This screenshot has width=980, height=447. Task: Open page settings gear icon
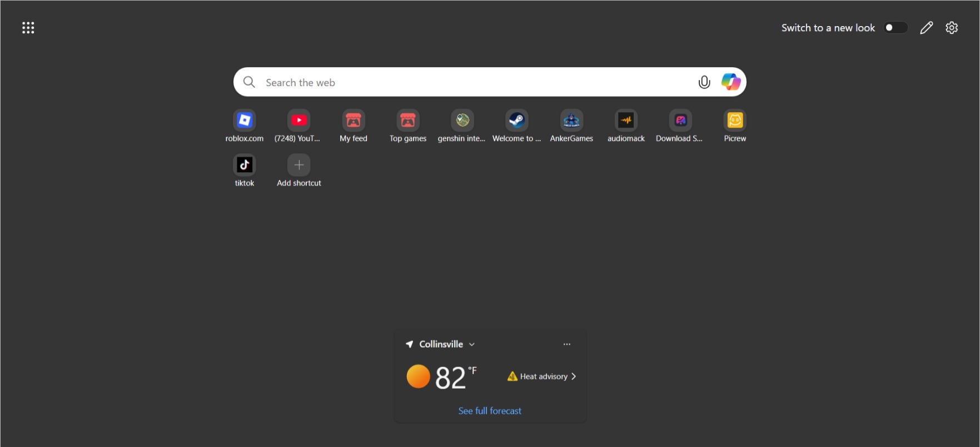952,28
